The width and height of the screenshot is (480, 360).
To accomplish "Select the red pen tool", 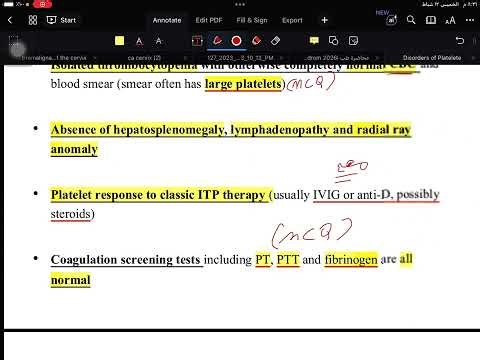I will point(217,41).
